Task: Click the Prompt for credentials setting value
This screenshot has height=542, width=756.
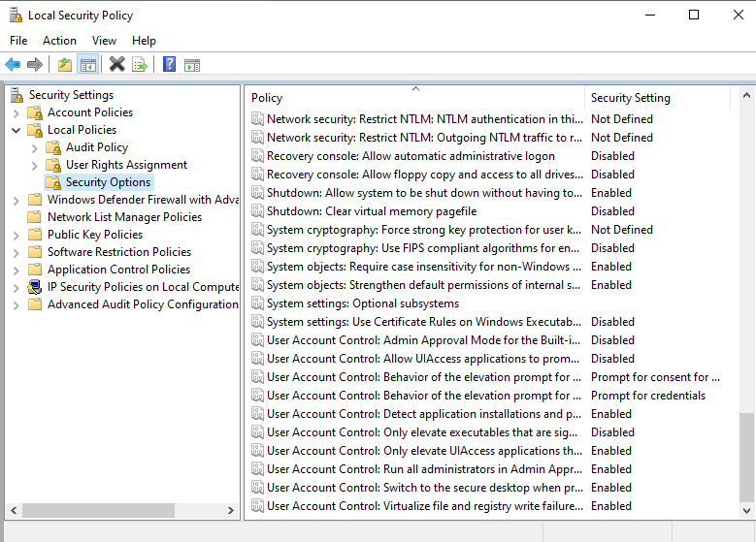Action: 648,396
